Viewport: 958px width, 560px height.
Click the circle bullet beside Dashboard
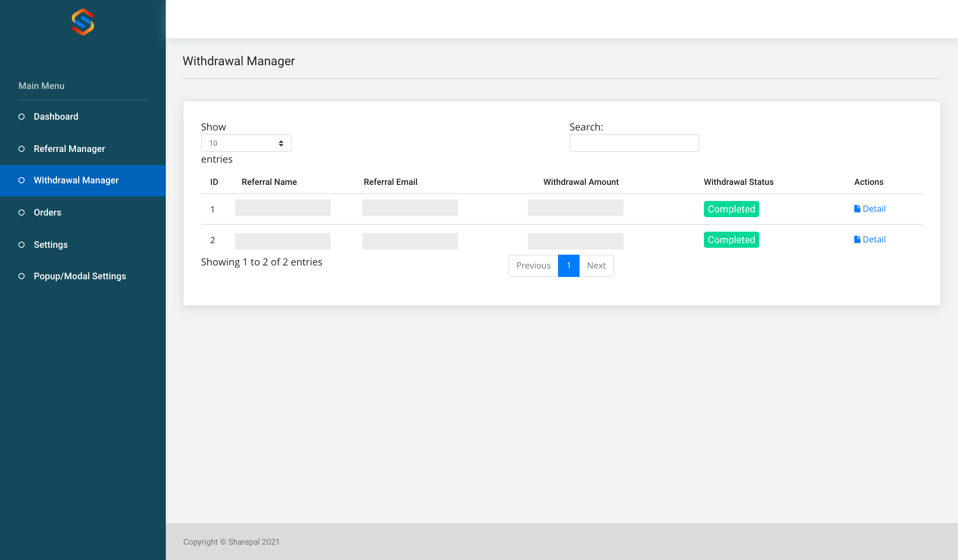tap(21, 117)
